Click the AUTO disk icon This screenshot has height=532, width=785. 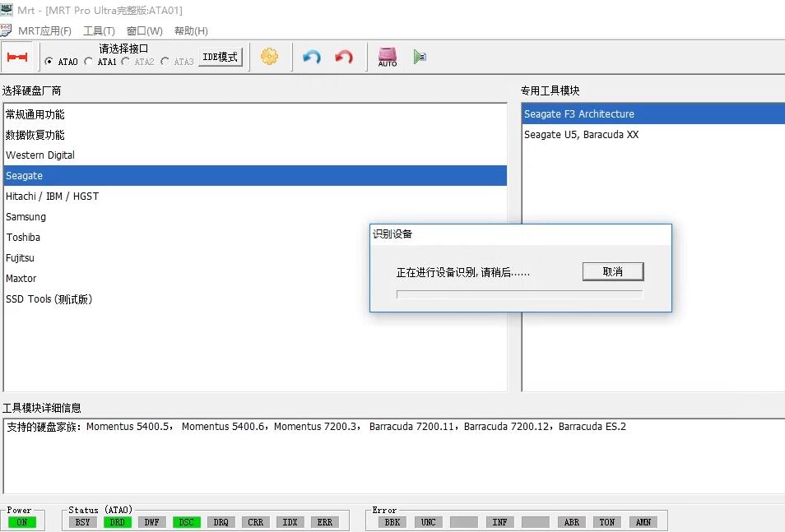tap(388, 57)
